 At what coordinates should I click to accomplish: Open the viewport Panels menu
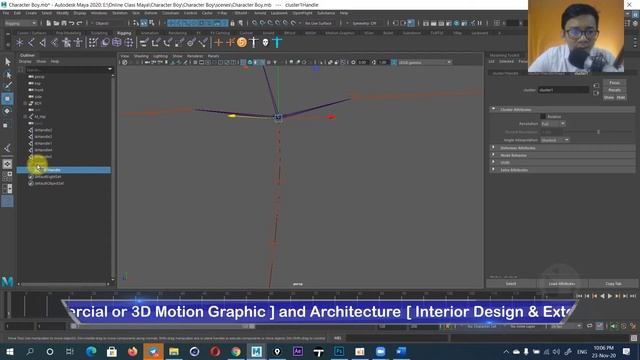(x=213, y=56)
